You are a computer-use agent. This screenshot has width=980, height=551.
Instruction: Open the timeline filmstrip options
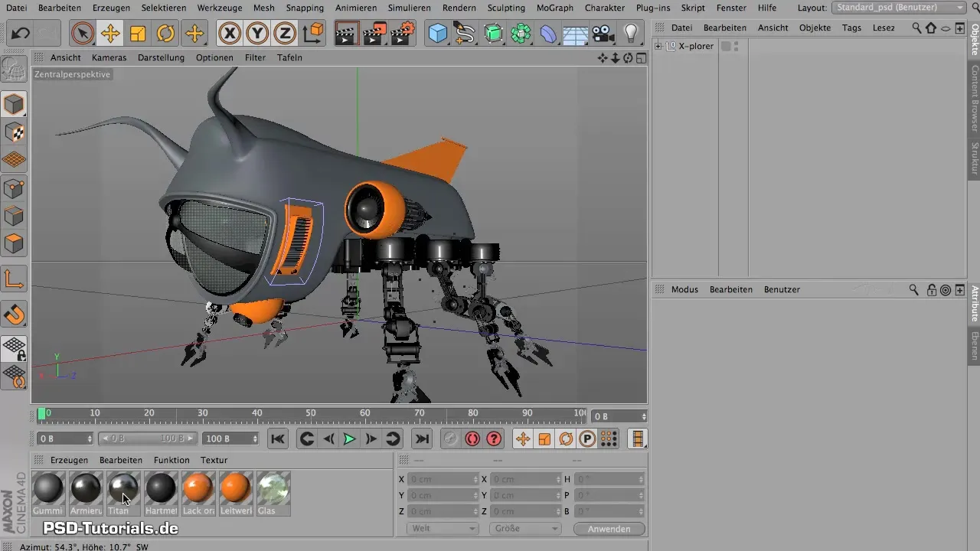637,439
